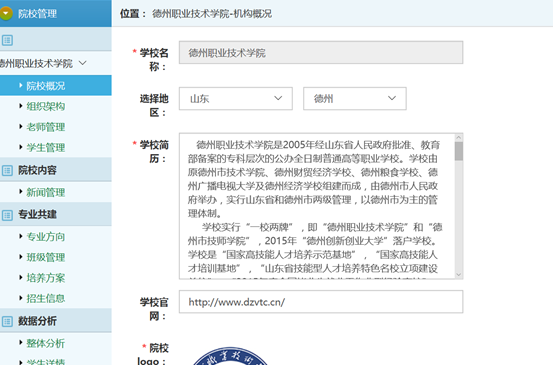553x365 pixels.
Task: Open 新闻管理 under 院校内容
Action: point(45,192)
